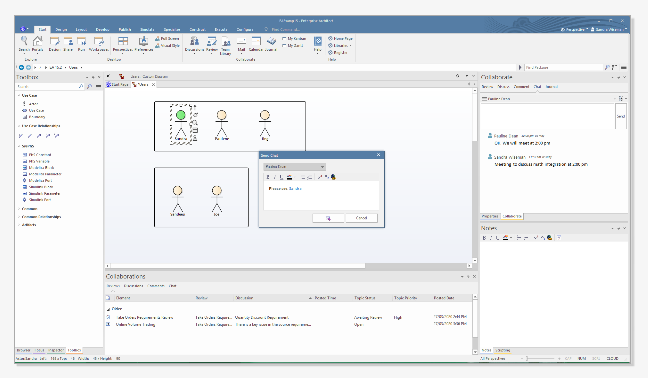Expand the Artifacts group in Toolbox
The image size is (648, 378).
coord(19,225)
